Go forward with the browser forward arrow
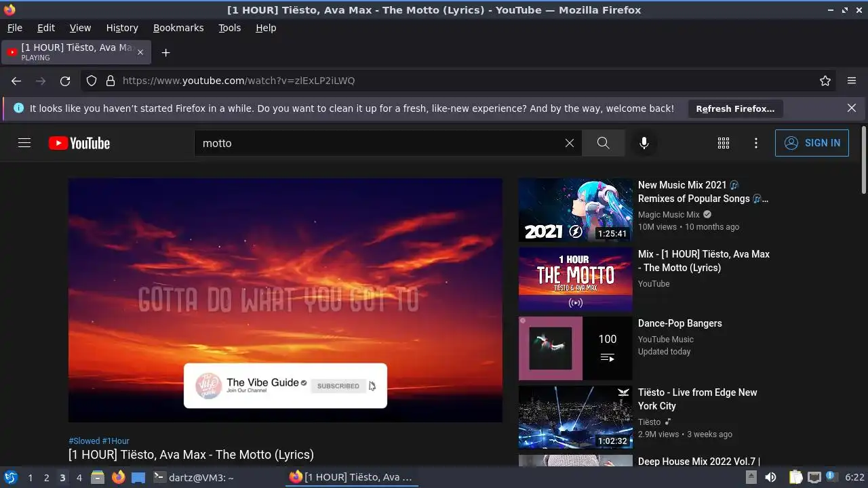The width and height of the screenshot is (868, 488). pyautogui.click(x=41, y=81)
